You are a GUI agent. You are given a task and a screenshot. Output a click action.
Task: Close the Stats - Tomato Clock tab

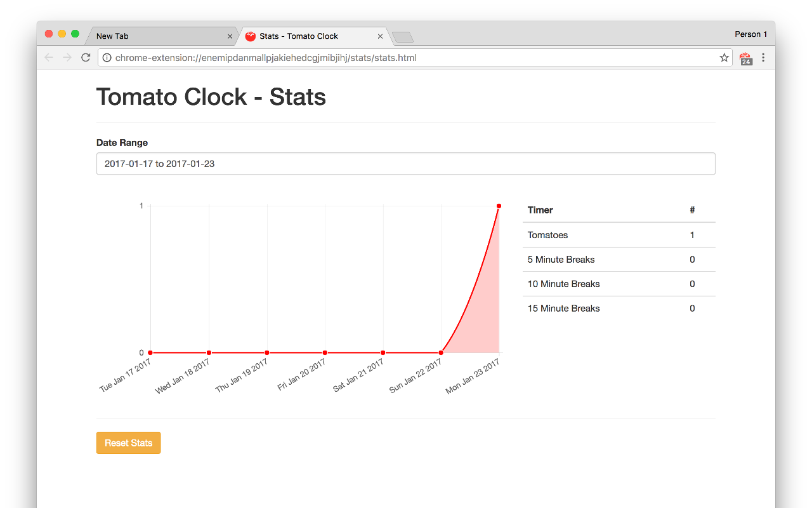pos(380,36)
